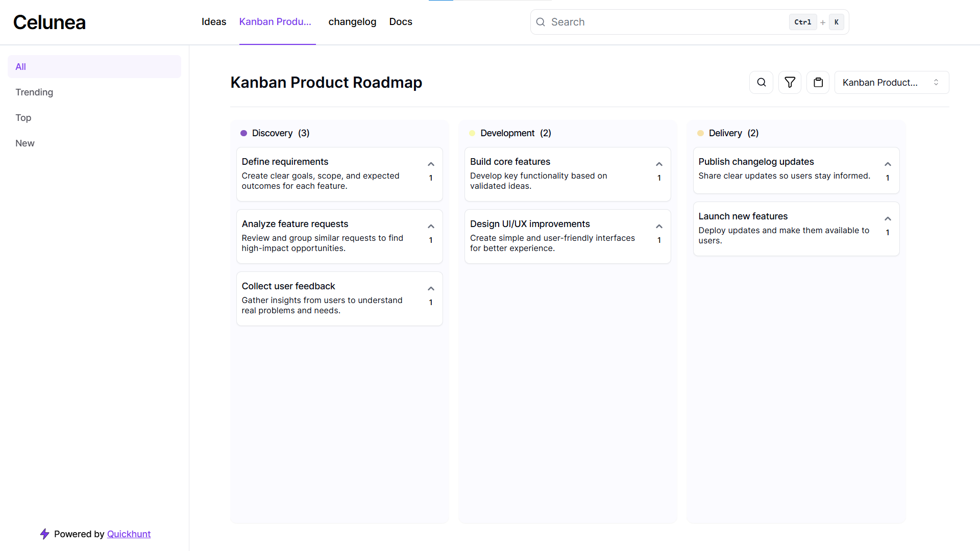Open the changelog tab
Screen dimensions: 980x551
click(352, 22)
